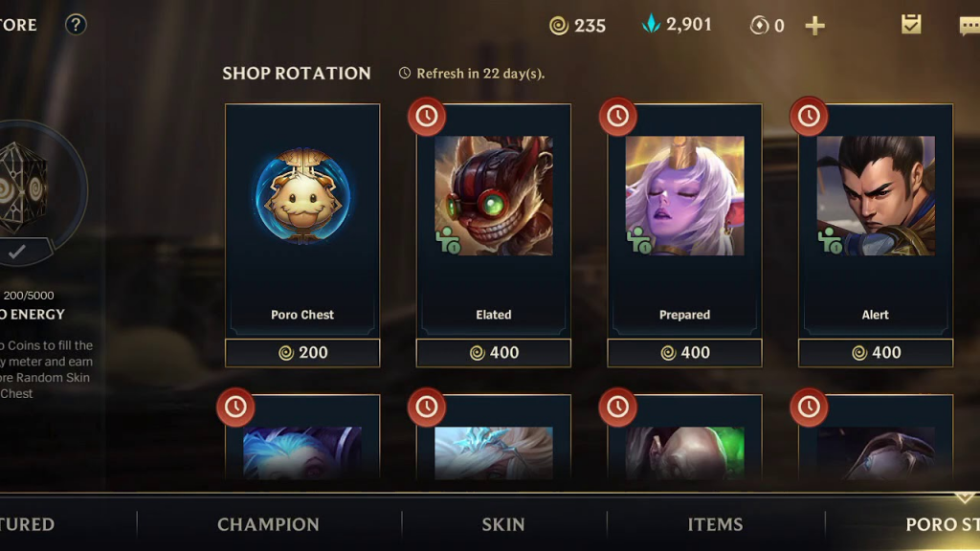Click the Poro Coins balance of 235
This screenshot has width=980, height=551.
[577, 26]
